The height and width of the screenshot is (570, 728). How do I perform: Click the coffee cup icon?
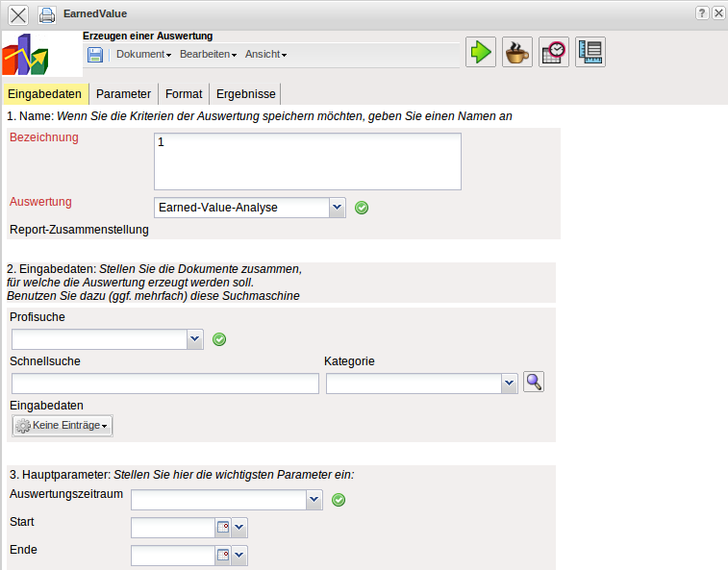pyautogui.click(x=517, y=52)
